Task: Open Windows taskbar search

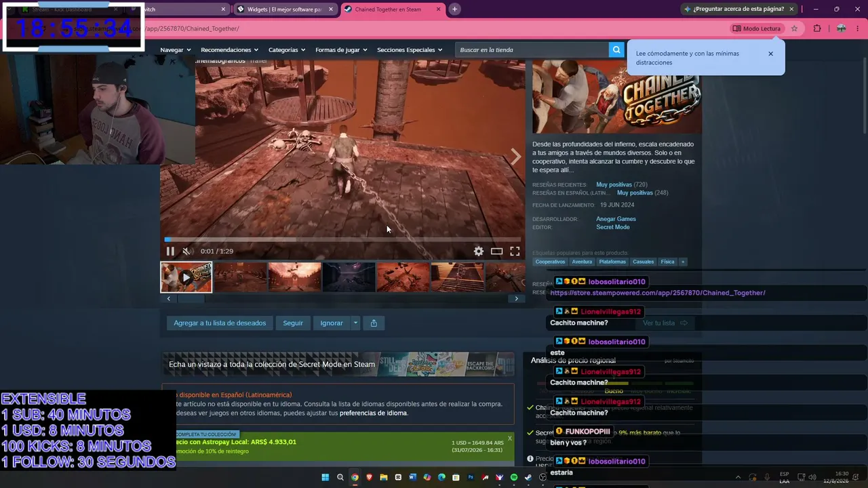Action: pyautogui.click(x=340, y=477)
